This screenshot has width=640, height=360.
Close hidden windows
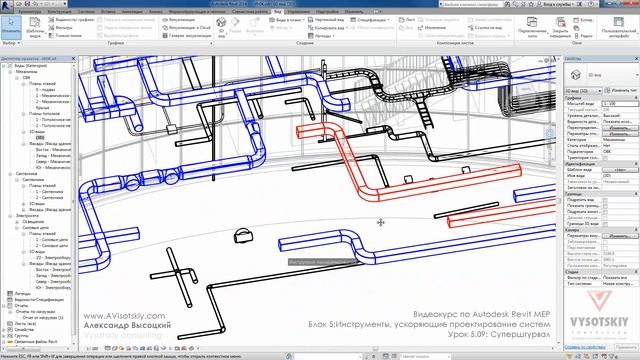[560, 27]
